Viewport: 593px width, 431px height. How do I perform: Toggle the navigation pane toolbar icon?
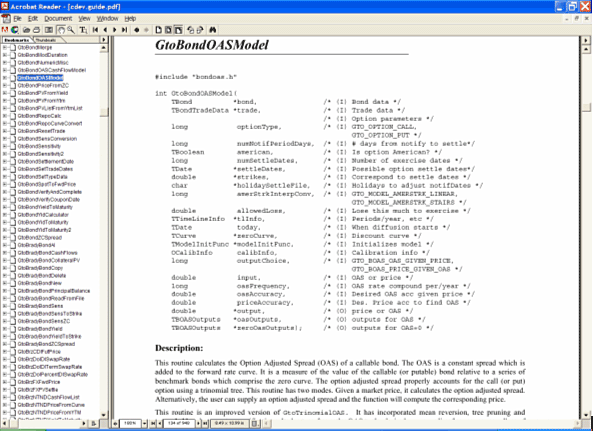click(49, 30)
